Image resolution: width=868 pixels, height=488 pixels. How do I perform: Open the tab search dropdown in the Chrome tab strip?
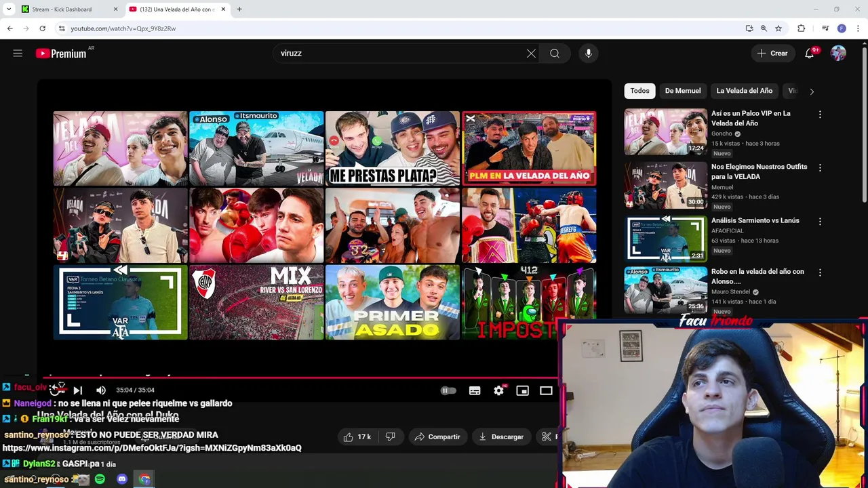(x=9, y=9)
